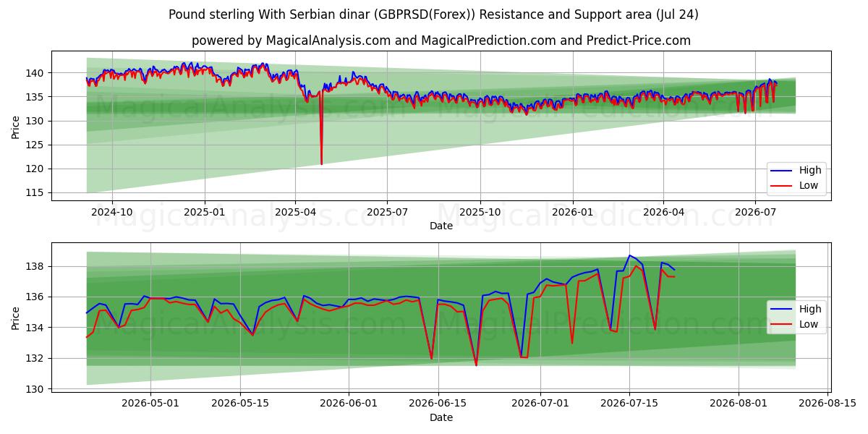
Task: Click the 2026-06-15 date tick on the bottom chart
Action: click(438, 404)
